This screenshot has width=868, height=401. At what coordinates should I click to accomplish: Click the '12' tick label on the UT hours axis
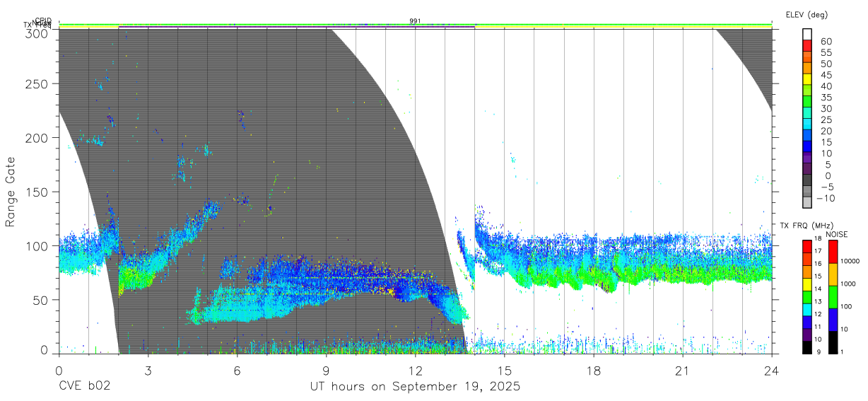415,371
